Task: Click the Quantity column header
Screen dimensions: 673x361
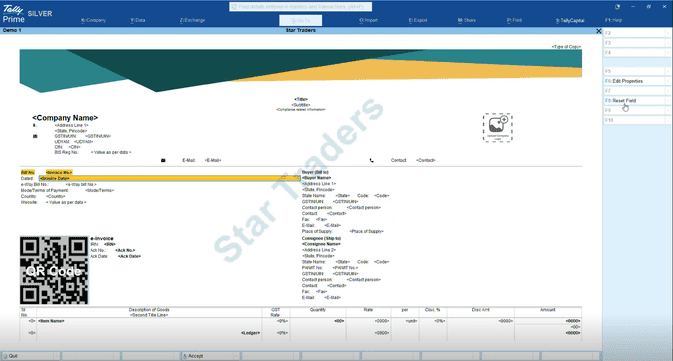Action: point(318,309)
